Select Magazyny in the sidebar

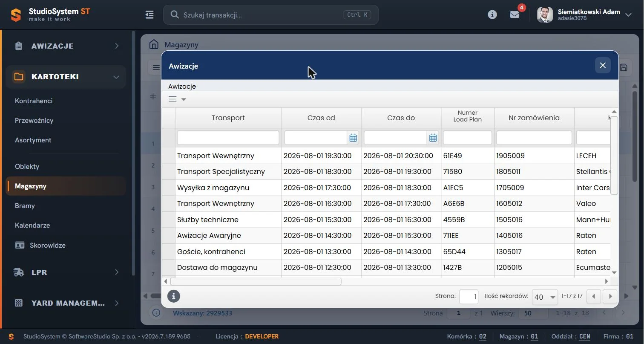[x=66, y=186]
